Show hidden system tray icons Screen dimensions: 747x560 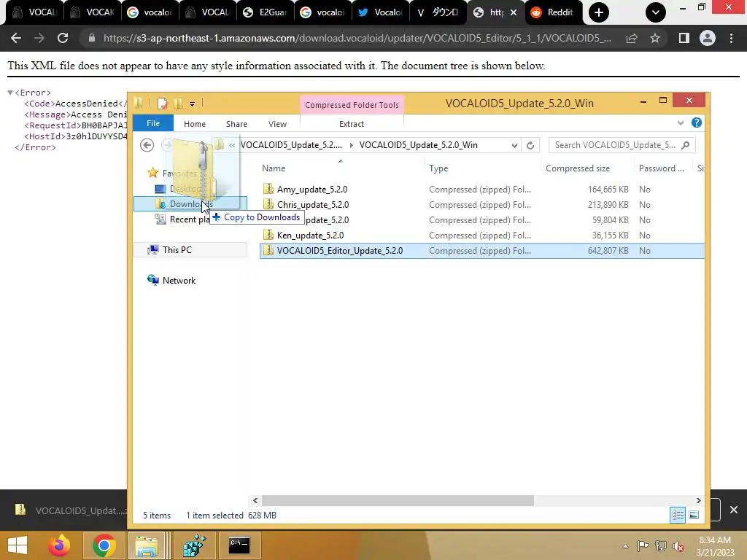click(625, 545)
